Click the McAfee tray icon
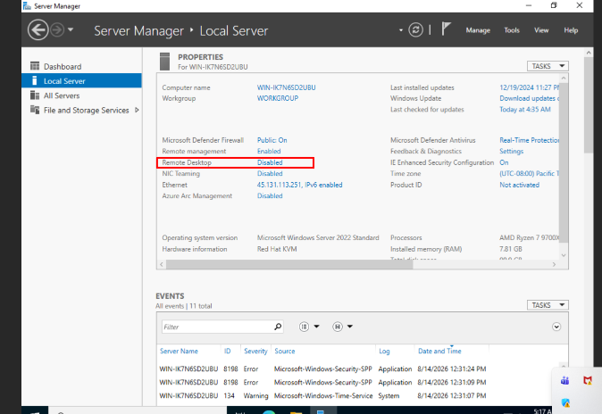602x414 pixels. [x=587, y=381]
